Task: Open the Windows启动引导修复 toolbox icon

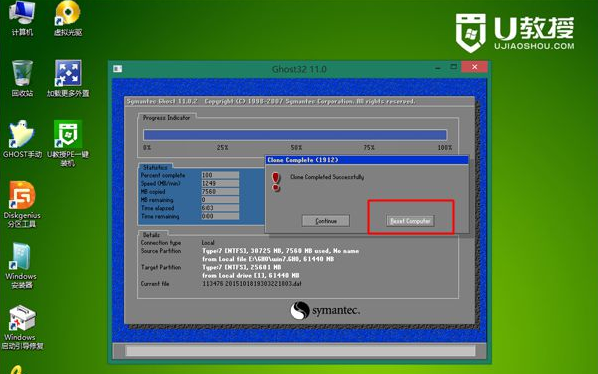Action: tap(22, 327)
